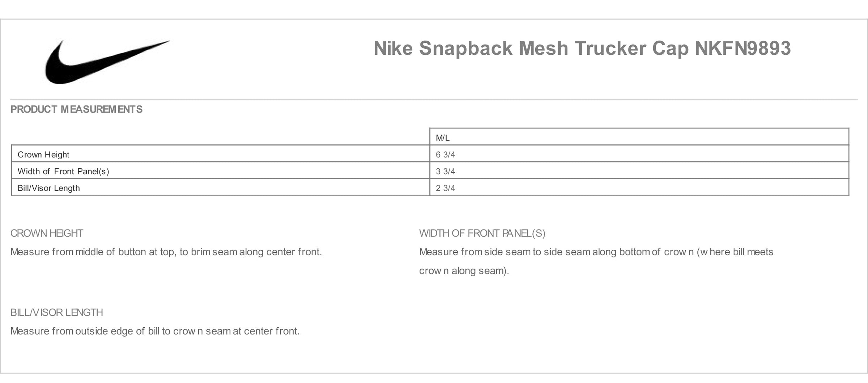868x383 pixels.
Task: Click the Nike swoosh logo
Action: 107,62
